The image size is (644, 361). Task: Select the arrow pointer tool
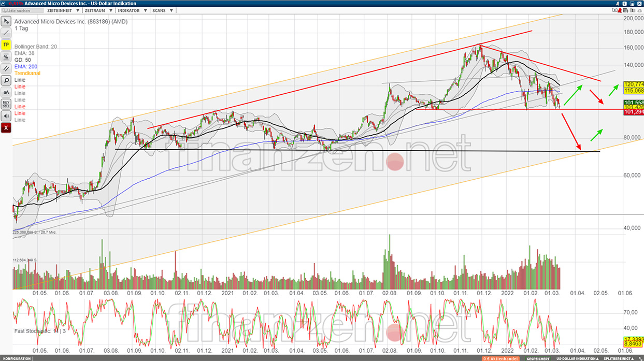6,21
